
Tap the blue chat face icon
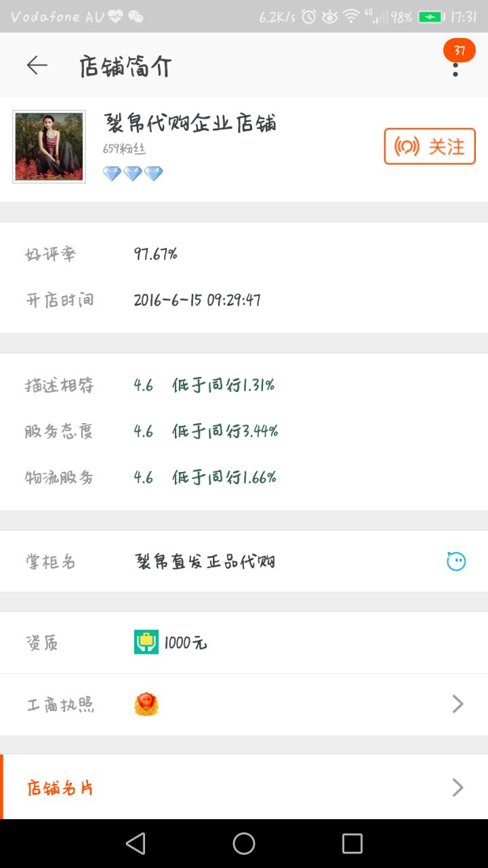coord(456,561)
